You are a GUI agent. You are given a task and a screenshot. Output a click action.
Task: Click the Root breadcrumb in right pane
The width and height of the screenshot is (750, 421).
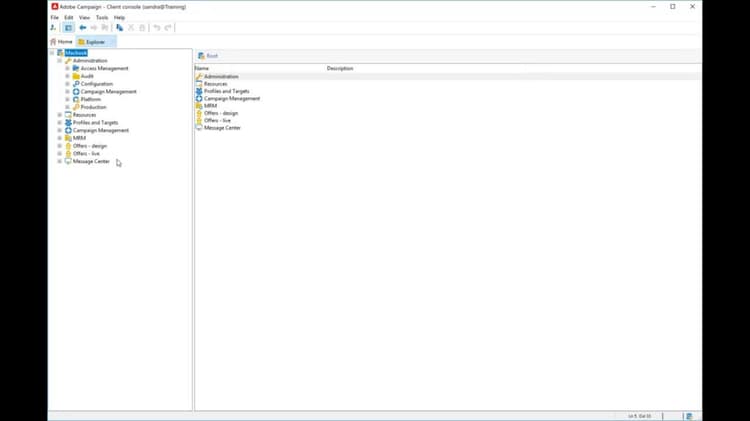coord(212,56)
